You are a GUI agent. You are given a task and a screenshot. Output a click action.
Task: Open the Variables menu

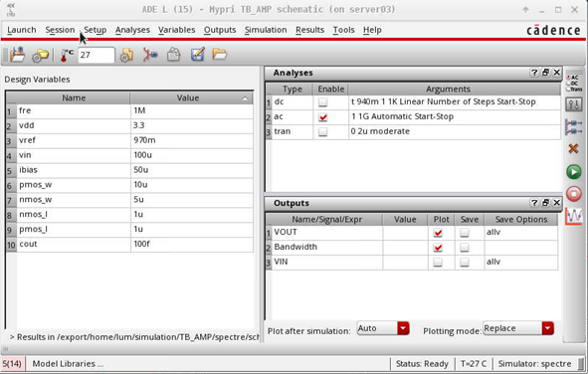[177, 30]
